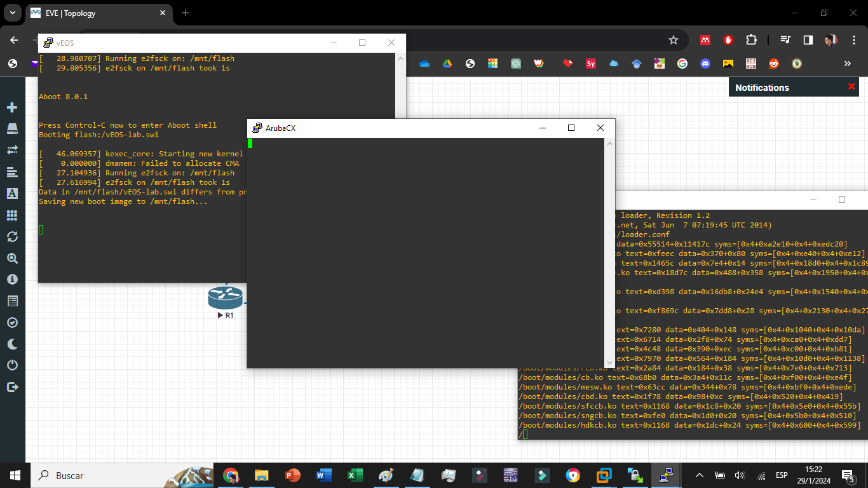The width and height of the screenshot is (868, 488).
Task: Click the Buscar taskbar search box
Action: coord(121,475)
